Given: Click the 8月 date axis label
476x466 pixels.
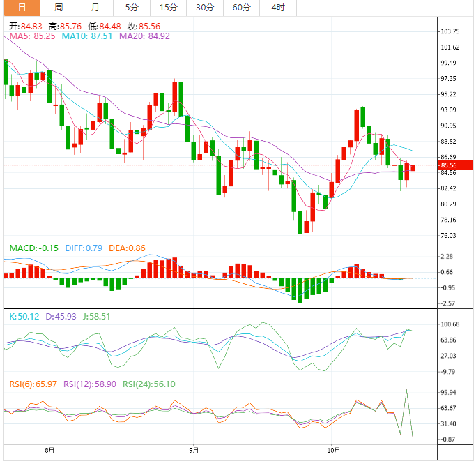Looking at the screenshot, I should (x=49, y=450).
